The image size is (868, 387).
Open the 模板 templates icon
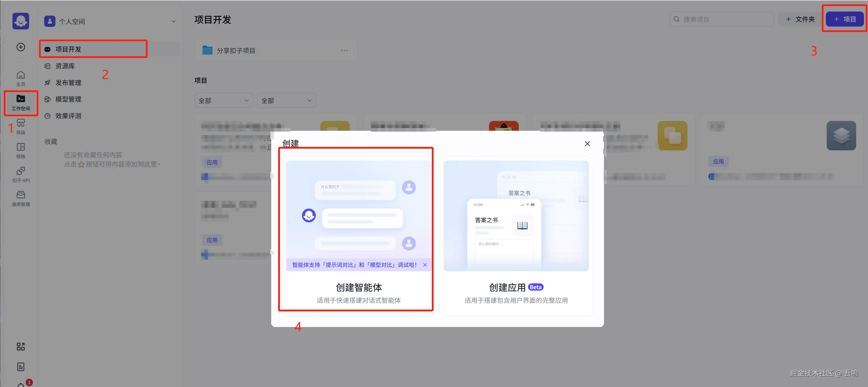[21, 150]
